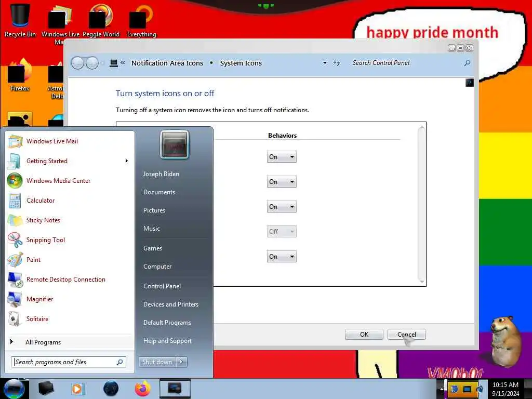Select the Peggle World desktop icon
532x399 pixels.
[101, 20]
